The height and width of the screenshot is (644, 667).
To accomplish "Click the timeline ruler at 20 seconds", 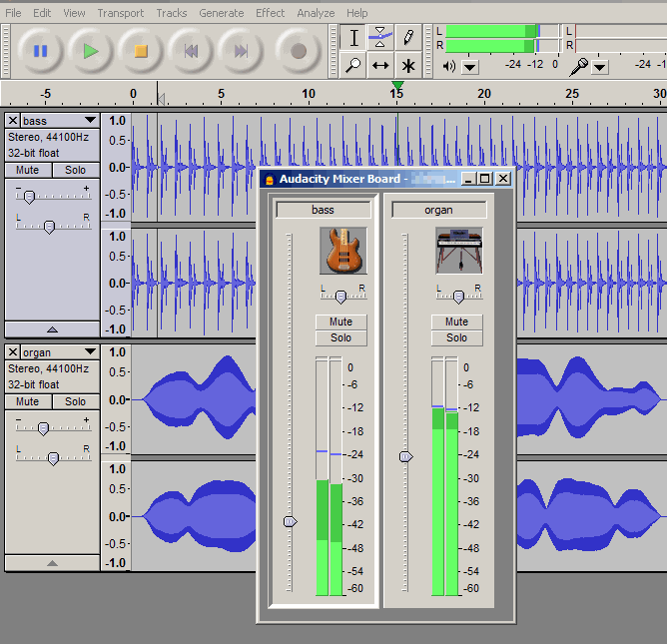I will [x=484, y=94].
